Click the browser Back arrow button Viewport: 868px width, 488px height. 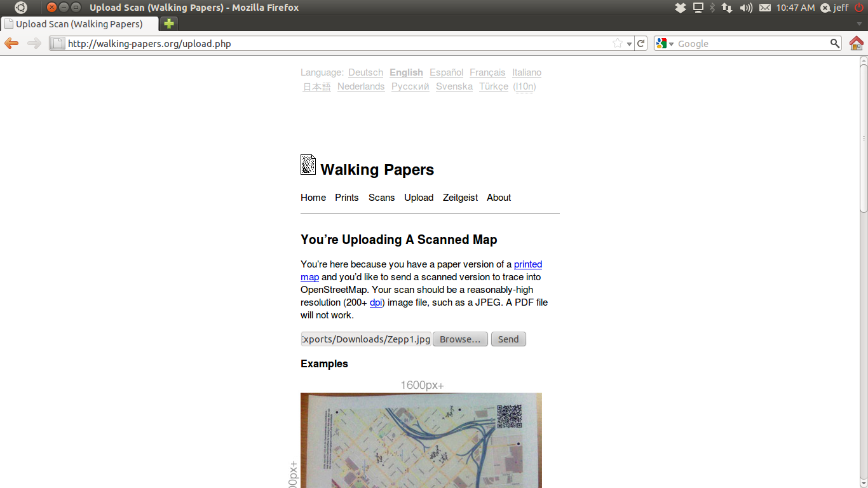coord(11,43)
